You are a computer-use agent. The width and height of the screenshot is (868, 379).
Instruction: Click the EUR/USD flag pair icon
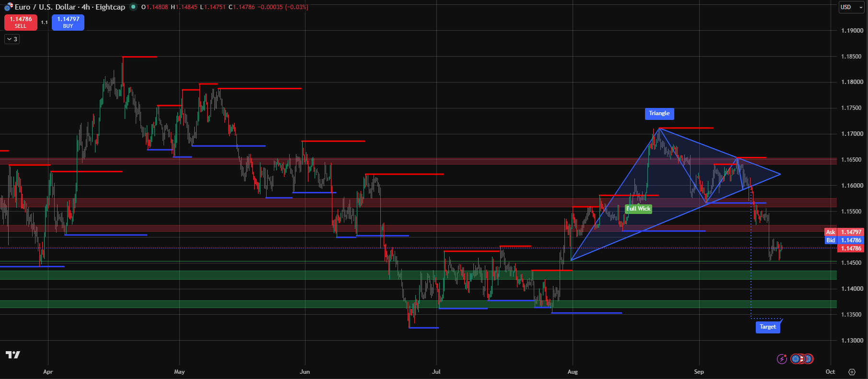click(x=9, y=7)
